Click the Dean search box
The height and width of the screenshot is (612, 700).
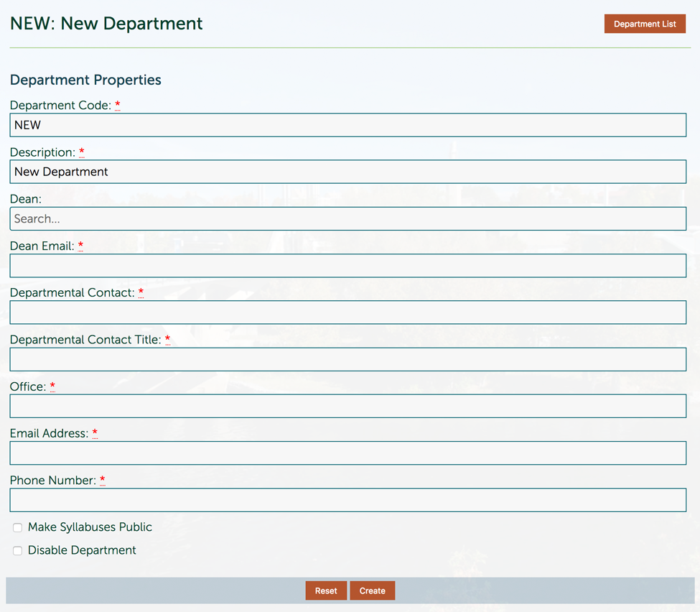(x=347, y=219)
